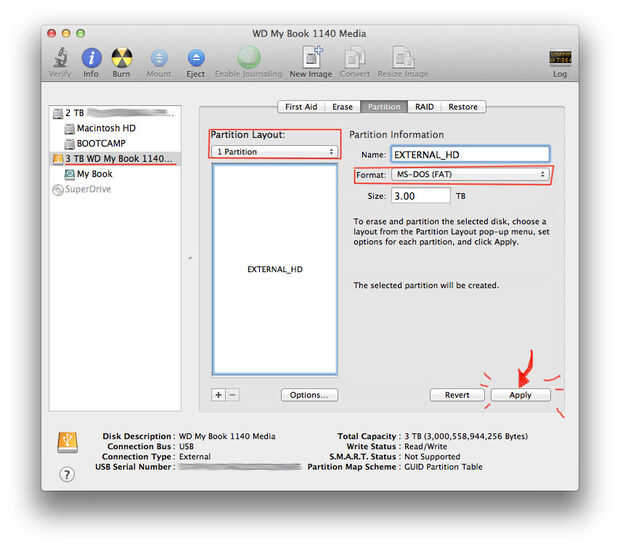This screenshot has width=620, height=548.
Task: Click the Apply button
Action: pyautogui.click(x=520, y=395)
